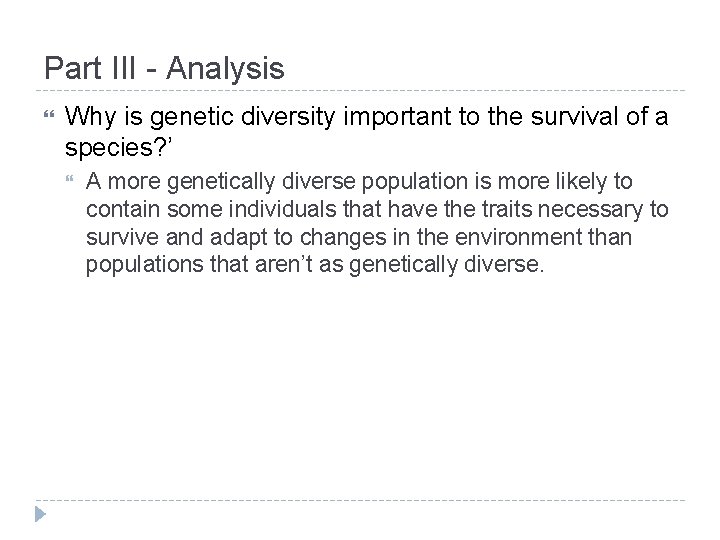Click the word "contain" in the answer
This screenshot has width=720, height=540.
pos(121,211)
